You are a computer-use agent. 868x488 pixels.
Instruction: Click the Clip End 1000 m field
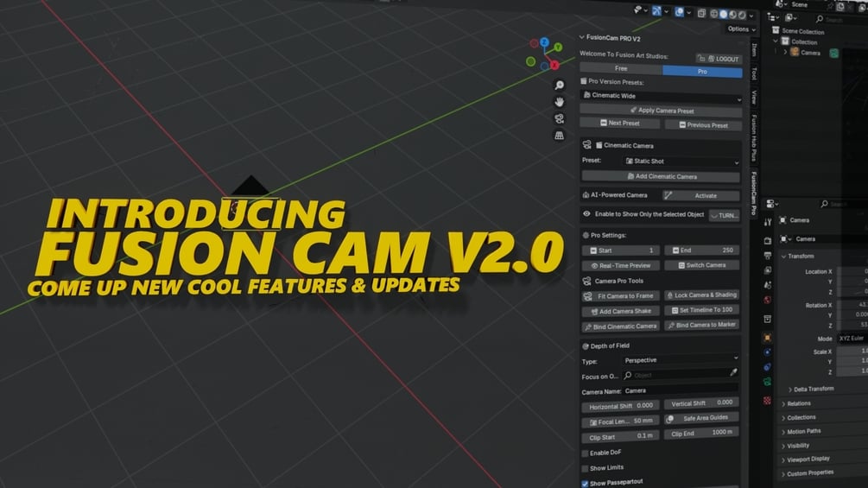click(701, 433)
